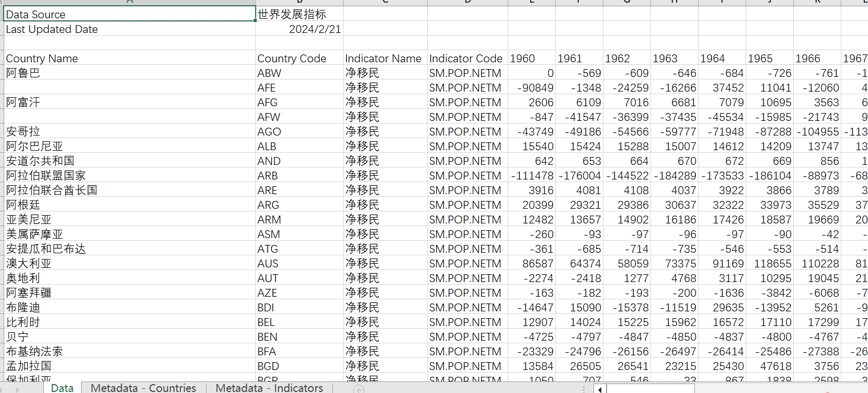Screen dimensions: 868x393
Task: Select the value -111478 in the ARB row
Action: (x=532, y=175)
